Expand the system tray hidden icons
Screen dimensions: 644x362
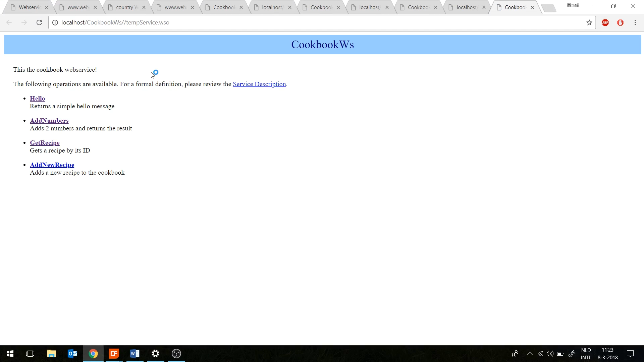click(x=530, y=354)
